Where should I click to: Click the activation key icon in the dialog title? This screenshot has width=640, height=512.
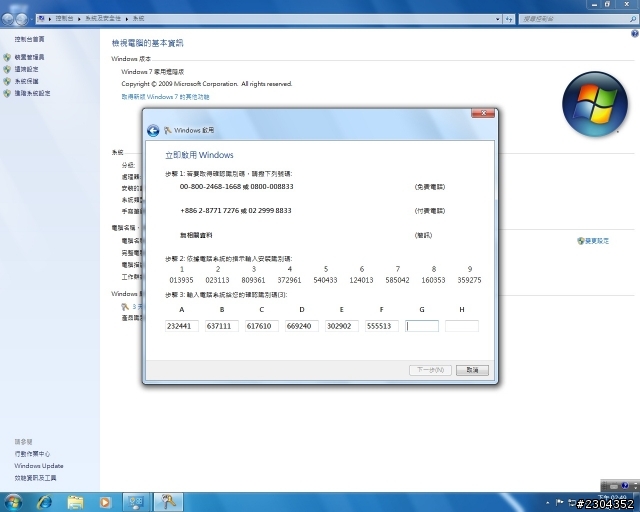[167, 130]
